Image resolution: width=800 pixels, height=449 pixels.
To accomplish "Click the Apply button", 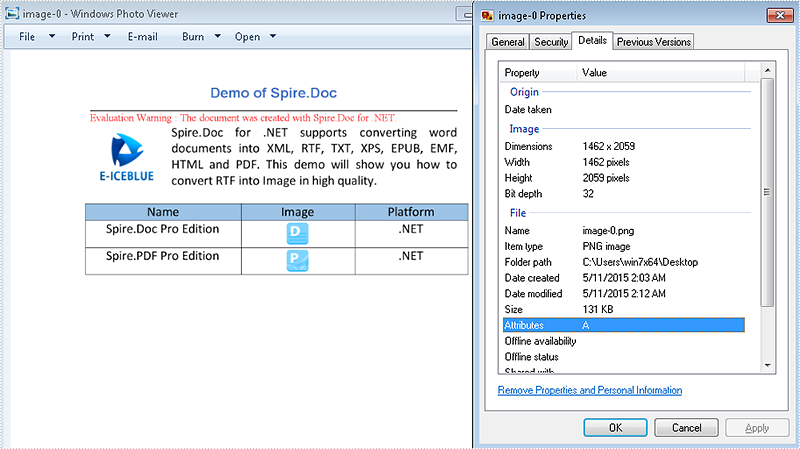I will click(757, 428).
